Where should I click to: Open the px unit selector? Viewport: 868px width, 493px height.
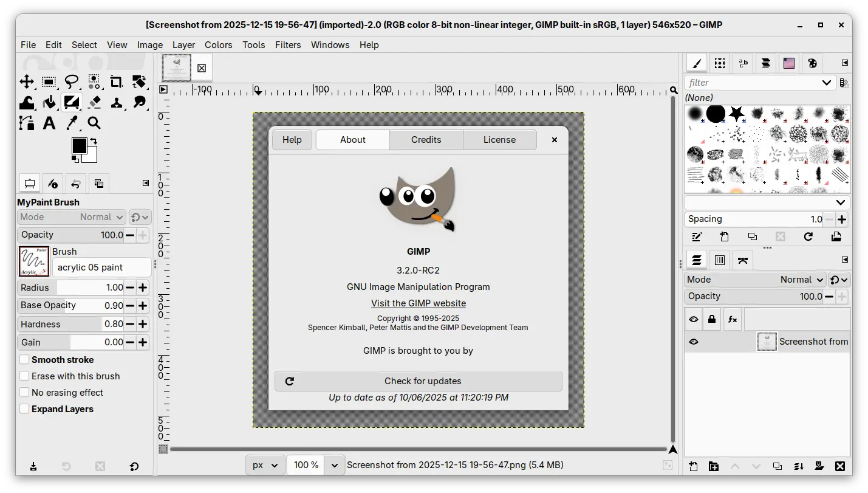(x=265, y=464)
